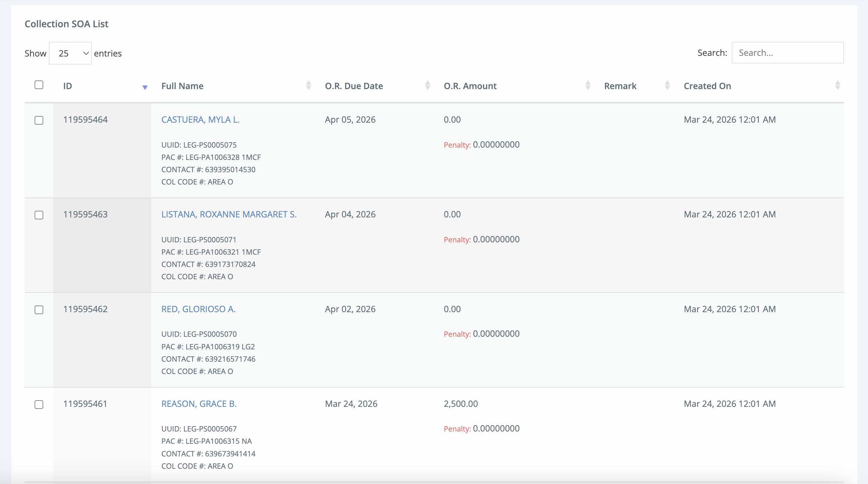Click the O.R. Due Date sort icon
Screen dimensions: 868x484
tap(427, 85)
